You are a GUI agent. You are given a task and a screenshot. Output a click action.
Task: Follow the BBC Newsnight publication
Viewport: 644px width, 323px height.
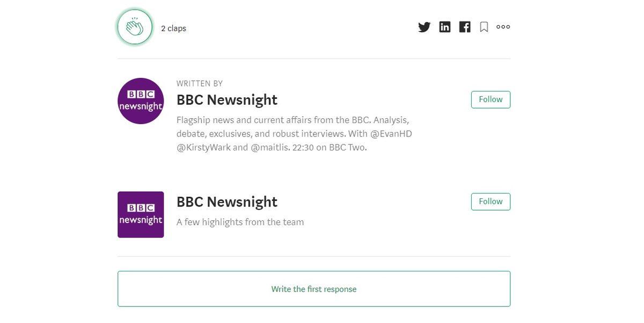[x=491, y=202]
